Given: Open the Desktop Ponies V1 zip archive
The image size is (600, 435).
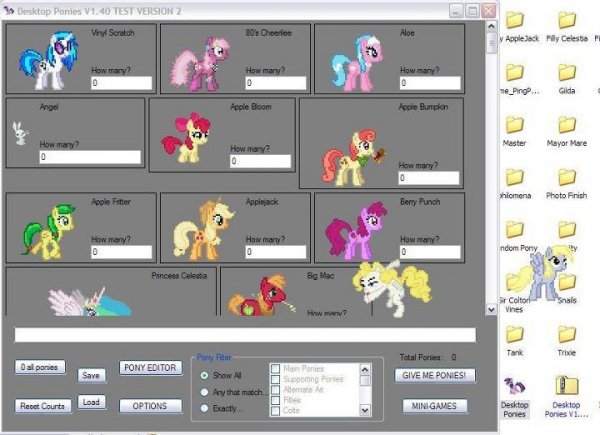Looking at the screenshot, I should [567, 397].
